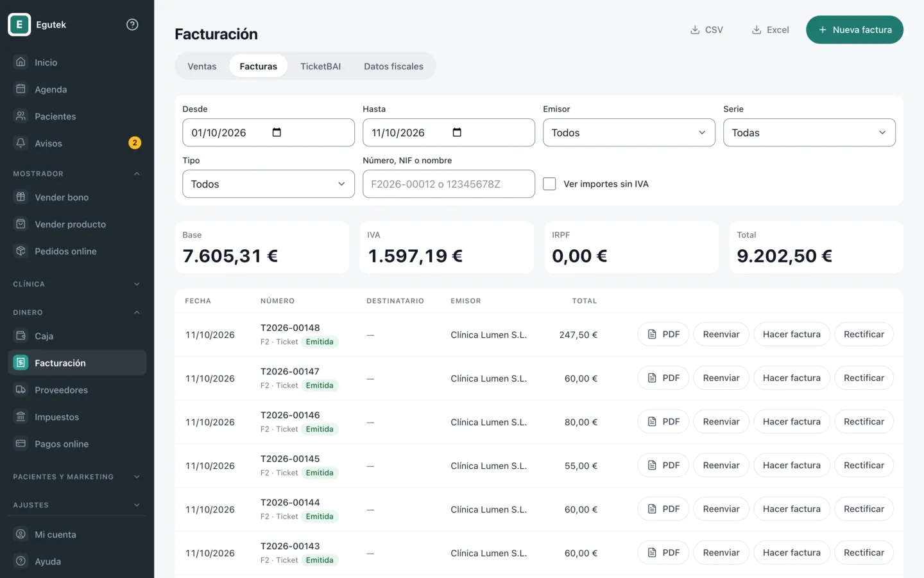Screen dimensions: 924x578
Task: Select the Facturas tab
Action: point(259,66)
